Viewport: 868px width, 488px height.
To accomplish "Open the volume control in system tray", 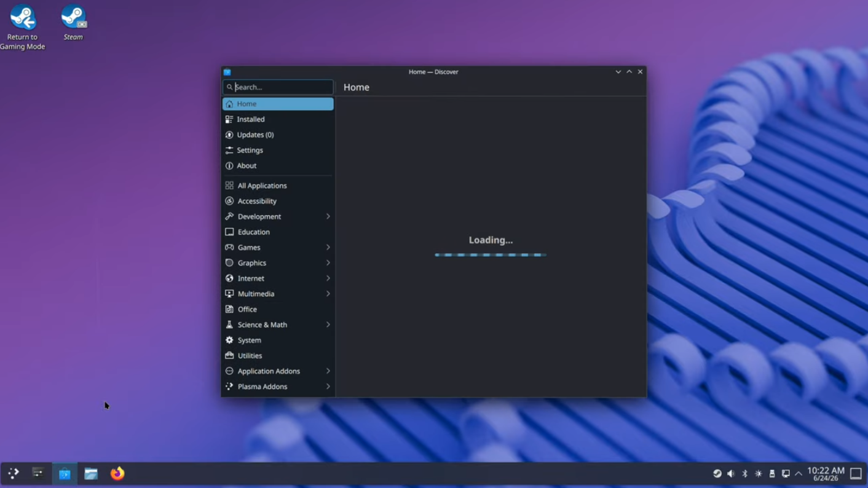I will pyautogui.click(x=731, y=474).
